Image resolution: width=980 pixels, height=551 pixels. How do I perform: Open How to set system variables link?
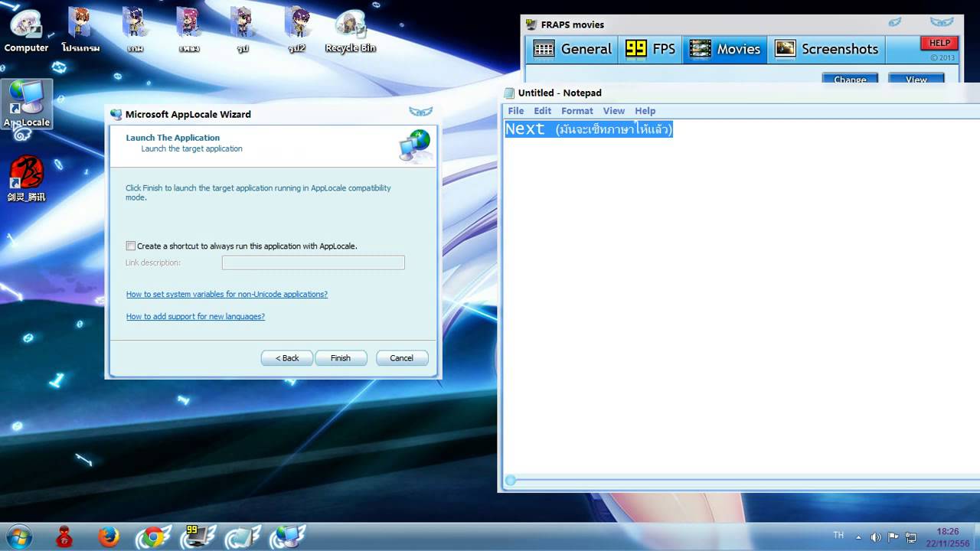click(x=227, y=294)
